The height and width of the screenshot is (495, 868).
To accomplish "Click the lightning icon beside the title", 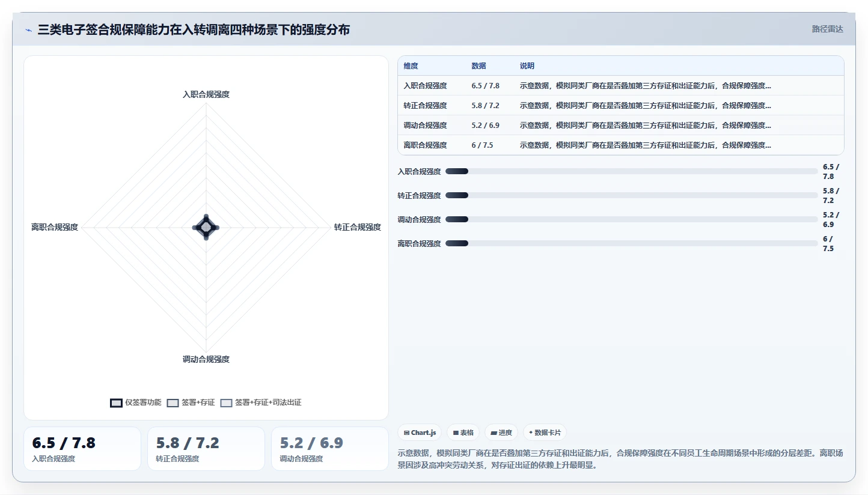I will [29, 30].
